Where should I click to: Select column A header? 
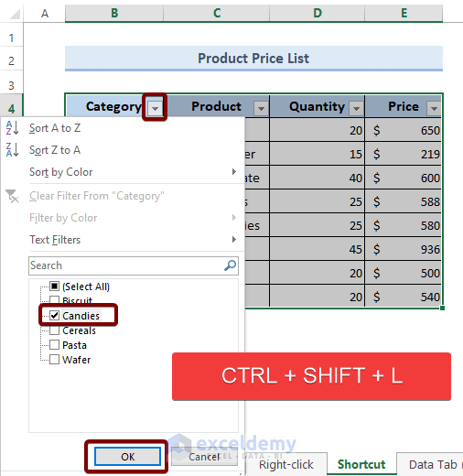pyautogui.click(x=45, y=14)
